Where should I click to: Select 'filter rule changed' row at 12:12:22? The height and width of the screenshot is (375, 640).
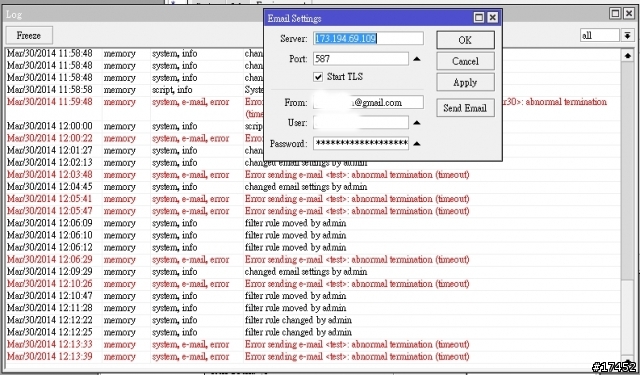point(313,320)
